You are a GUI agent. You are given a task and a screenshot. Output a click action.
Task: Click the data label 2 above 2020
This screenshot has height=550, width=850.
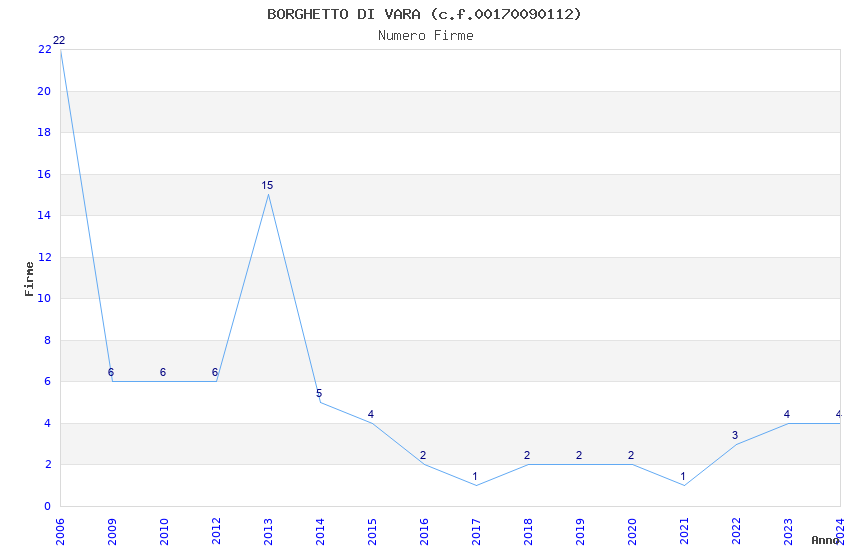[631, 456]
